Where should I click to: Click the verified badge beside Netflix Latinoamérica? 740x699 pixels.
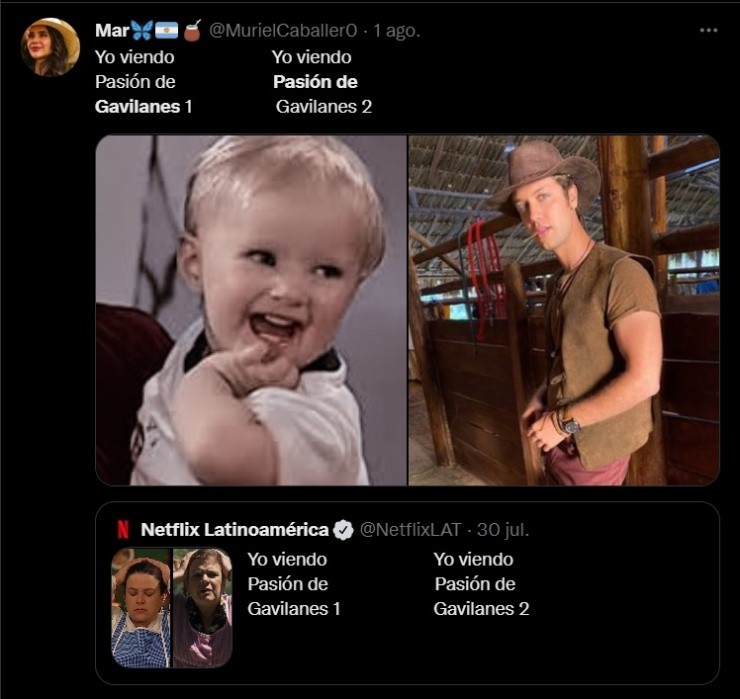click(343, 529)
